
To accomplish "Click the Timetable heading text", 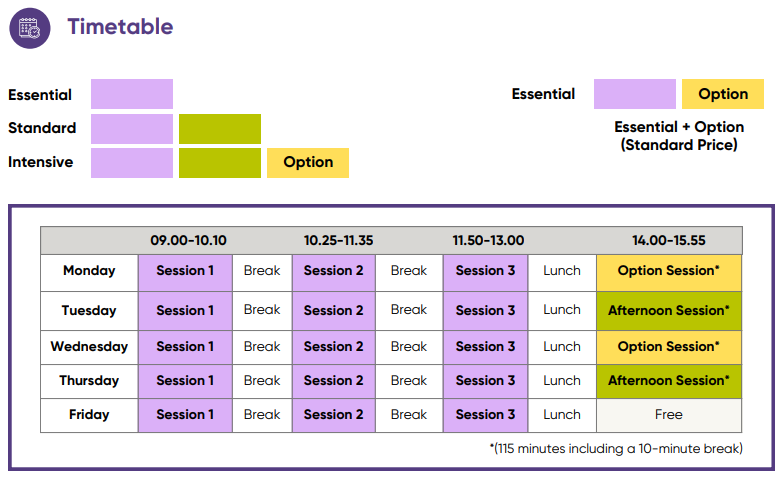I will pyautogui.click(x=120, y=27).
